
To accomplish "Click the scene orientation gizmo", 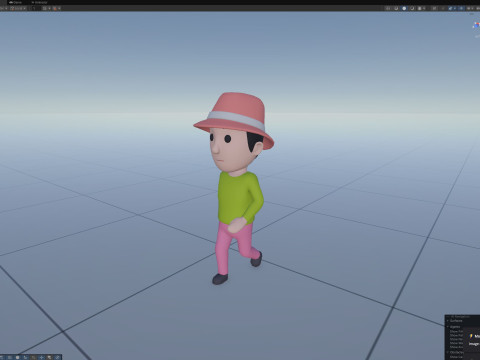I will (x=476, y=25).
